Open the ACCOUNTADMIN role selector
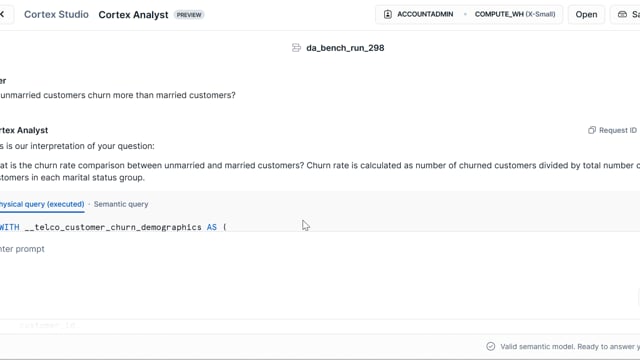 point(425,14)
